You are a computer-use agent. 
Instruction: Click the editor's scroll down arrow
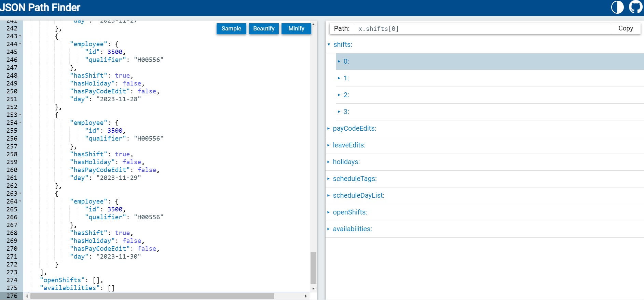tap(313, 289)
